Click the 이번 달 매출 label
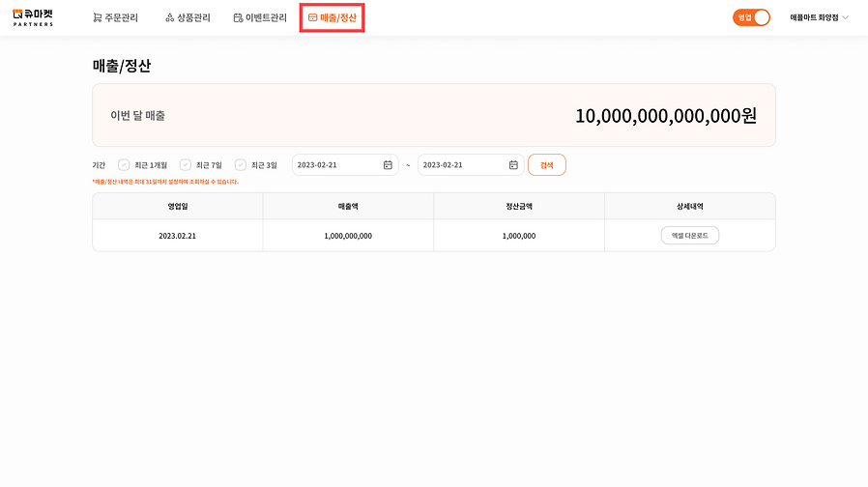Screen dimensions: 868x487 [x=138, y=116]
